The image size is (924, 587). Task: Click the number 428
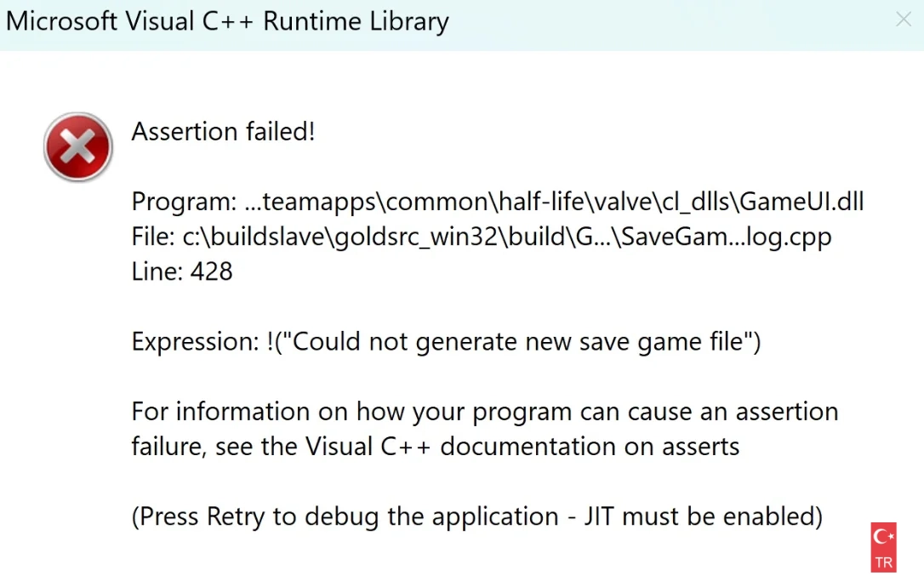211,271
